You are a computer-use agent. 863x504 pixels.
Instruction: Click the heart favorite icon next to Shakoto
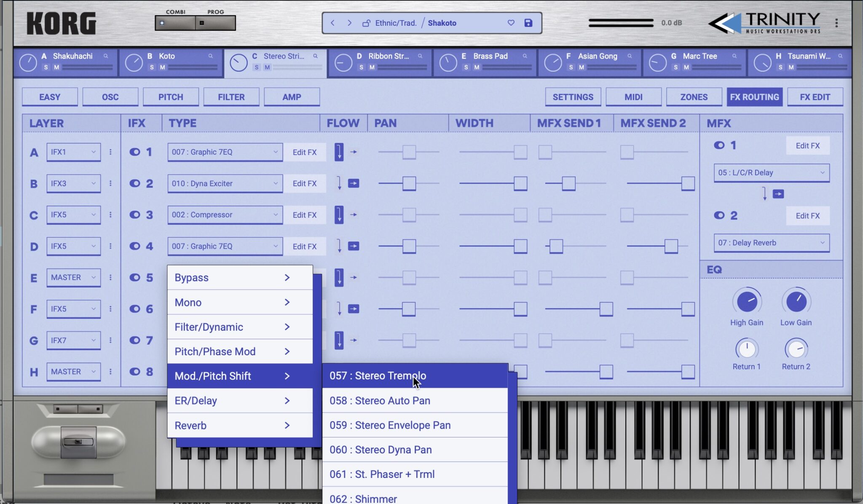(511, 23)
